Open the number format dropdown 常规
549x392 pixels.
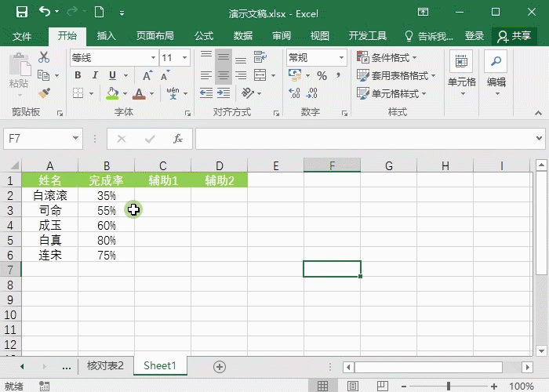[x=341, y=57]
